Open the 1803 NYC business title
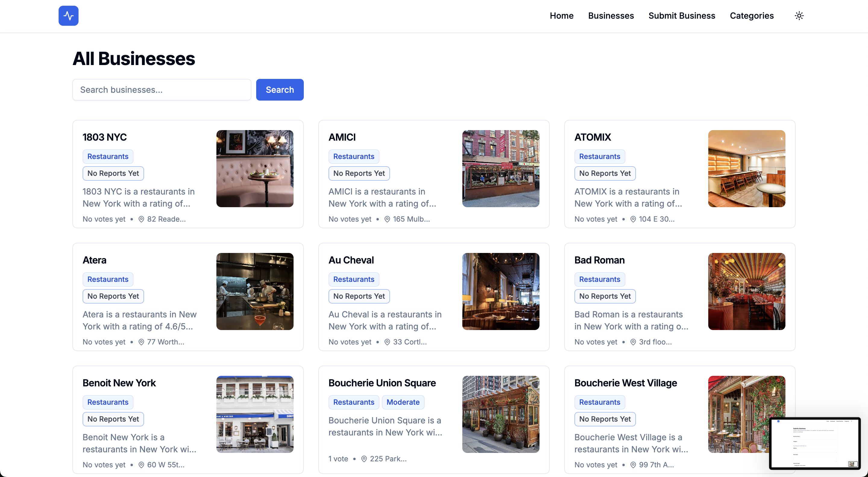868x477 pixels. 105,137
